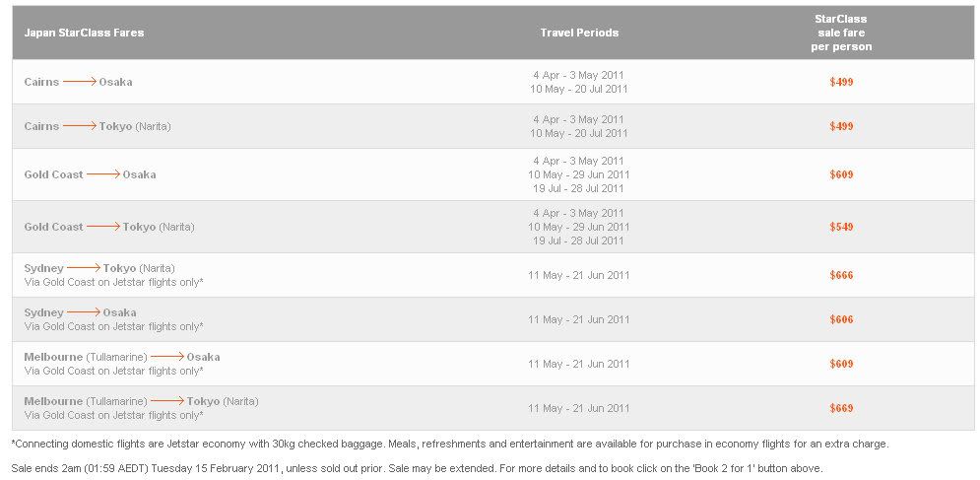Click the arrow between Sydney and Tokyo
The image size is (980, 480).
[x=84, y=268]
